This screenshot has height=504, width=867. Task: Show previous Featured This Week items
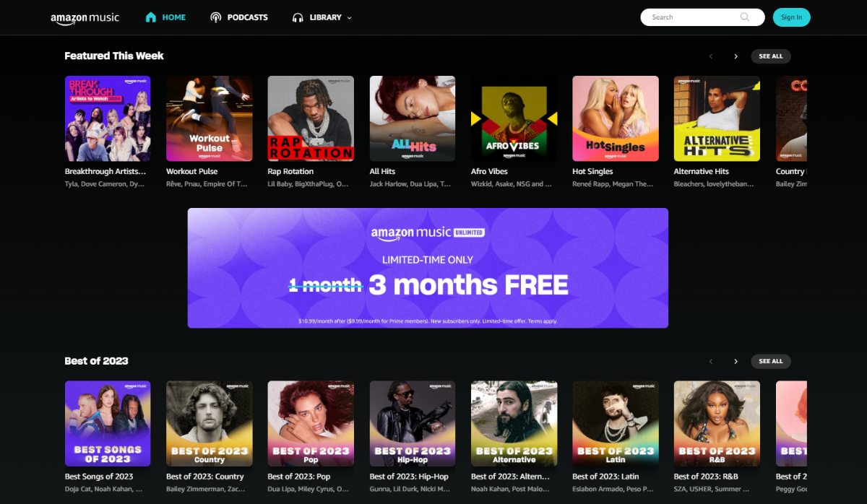pos(711,56)
